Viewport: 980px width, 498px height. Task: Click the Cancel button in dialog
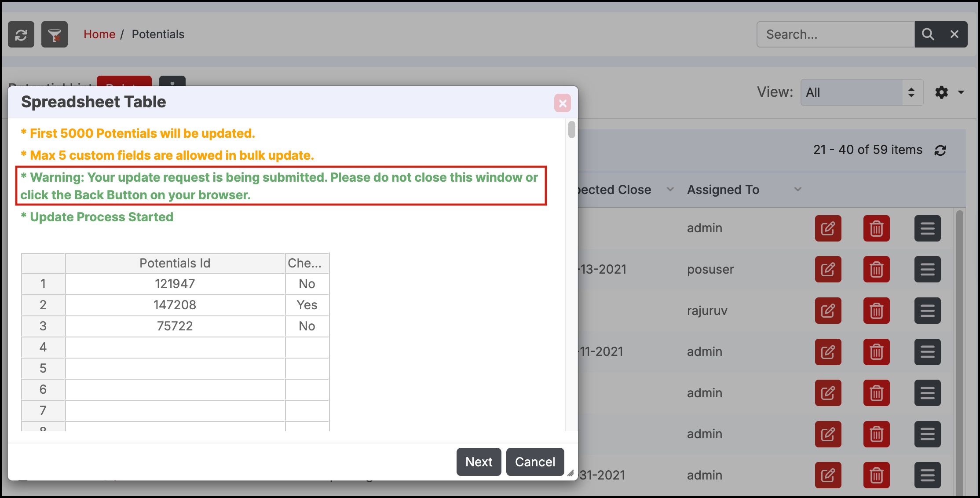point(535,462)
